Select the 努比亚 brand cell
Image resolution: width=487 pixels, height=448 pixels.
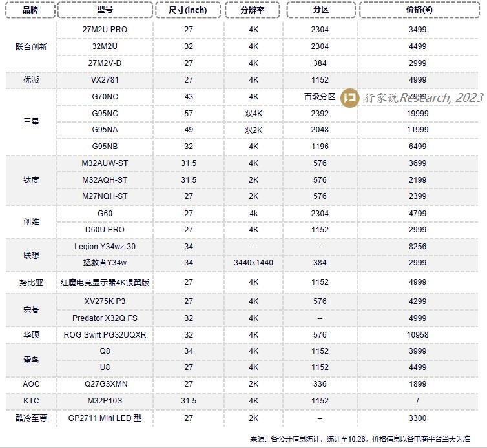31,283
